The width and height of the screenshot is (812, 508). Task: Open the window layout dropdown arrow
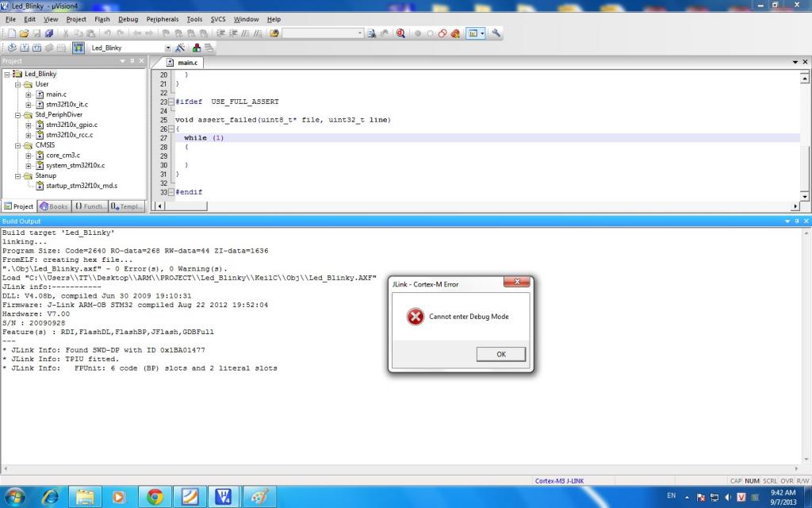click(482, 33)
